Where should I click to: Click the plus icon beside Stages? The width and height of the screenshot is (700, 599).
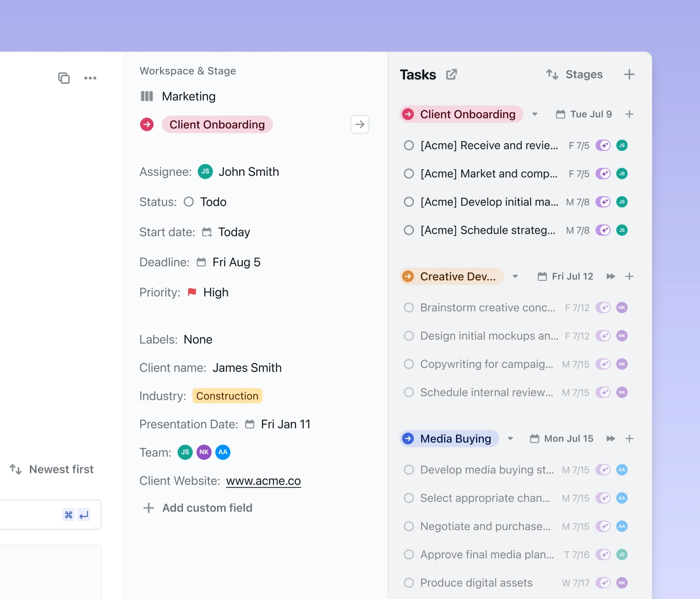[629, 74]
